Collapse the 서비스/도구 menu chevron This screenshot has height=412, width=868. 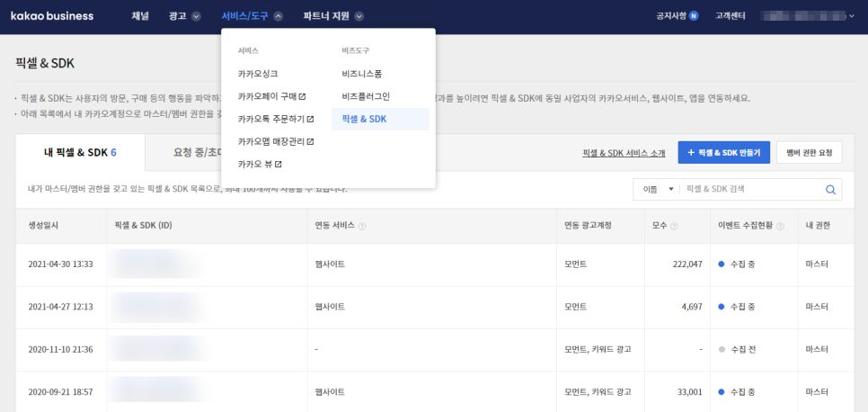pos(279,16)
